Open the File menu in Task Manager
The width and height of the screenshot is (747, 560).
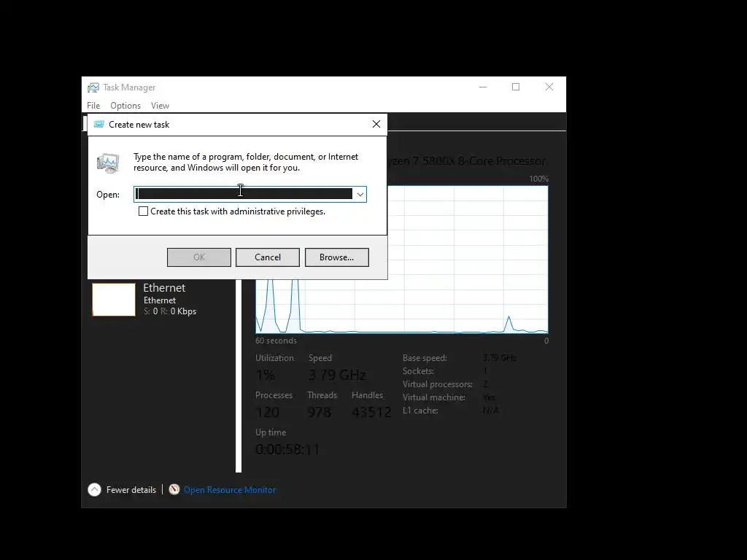click(x=93, y=106)
